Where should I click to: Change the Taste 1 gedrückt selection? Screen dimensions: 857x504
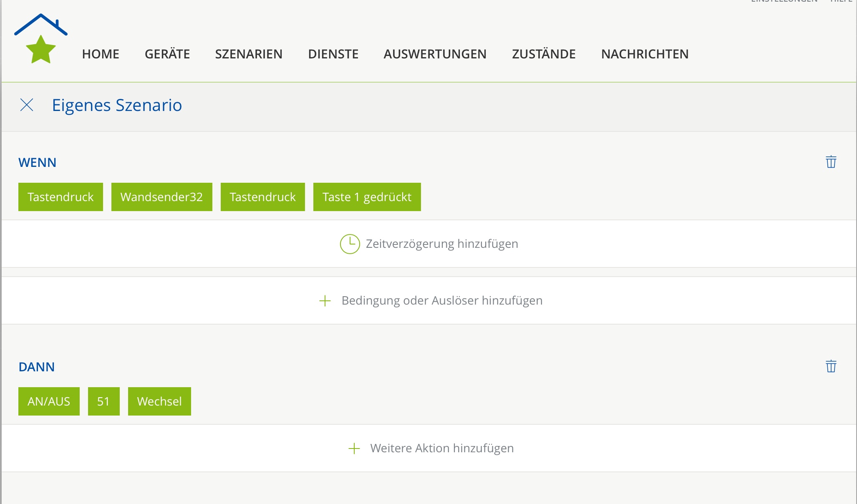pos(367,197)
